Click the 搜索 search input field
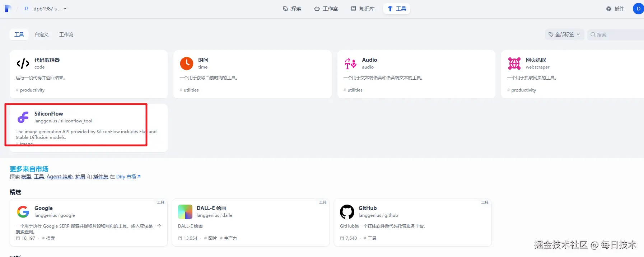This screenshot has height=257, width=644. [616, 34]
